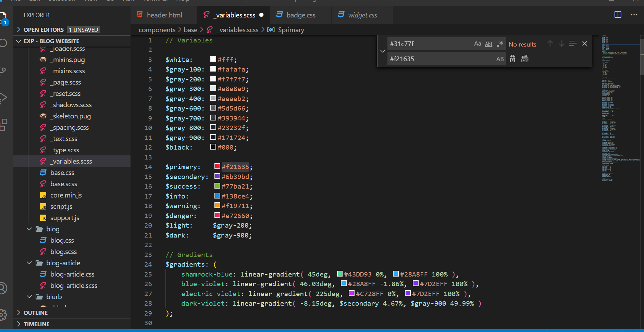Viewport: 644px width, 332px height.
Task: Open the Accounts menu icon
Action: tap(3, 288)
